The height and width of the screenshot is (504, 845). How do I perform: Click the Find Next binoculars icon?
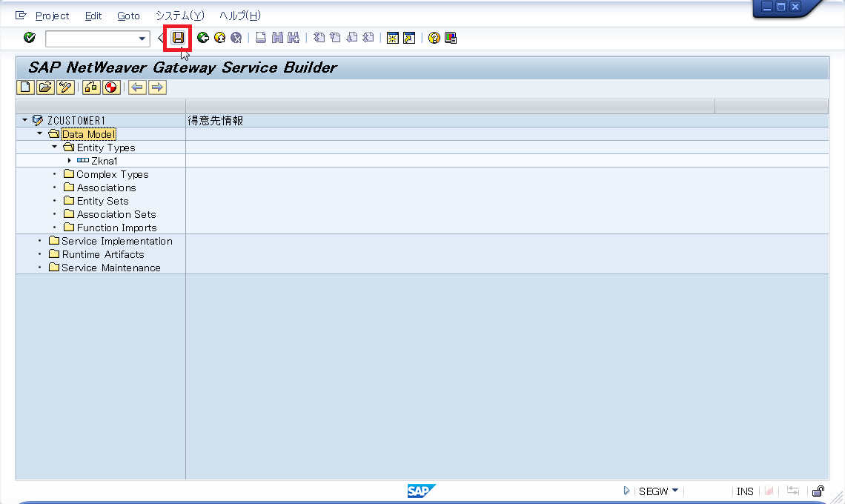tap(294, 38)
